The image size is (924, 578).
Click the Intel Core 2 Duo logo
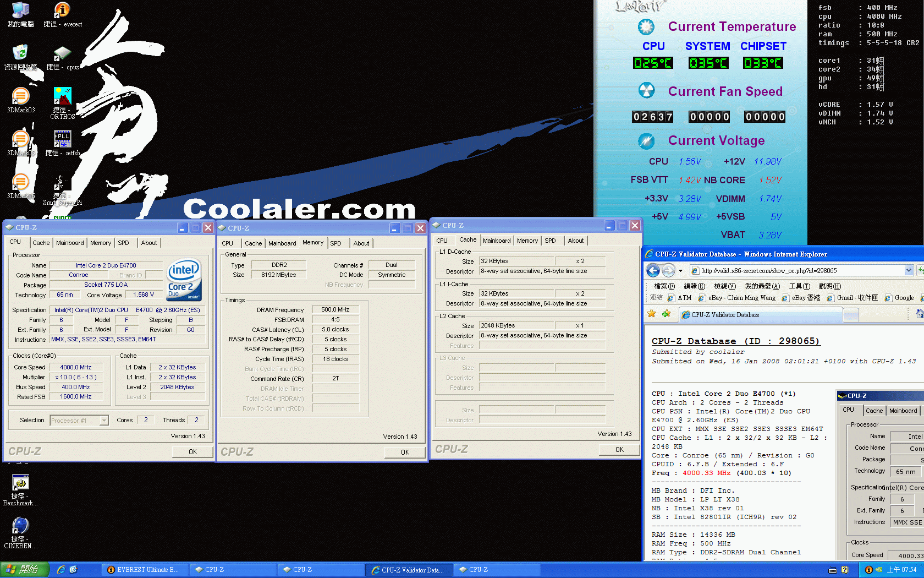tap(184, 279)
